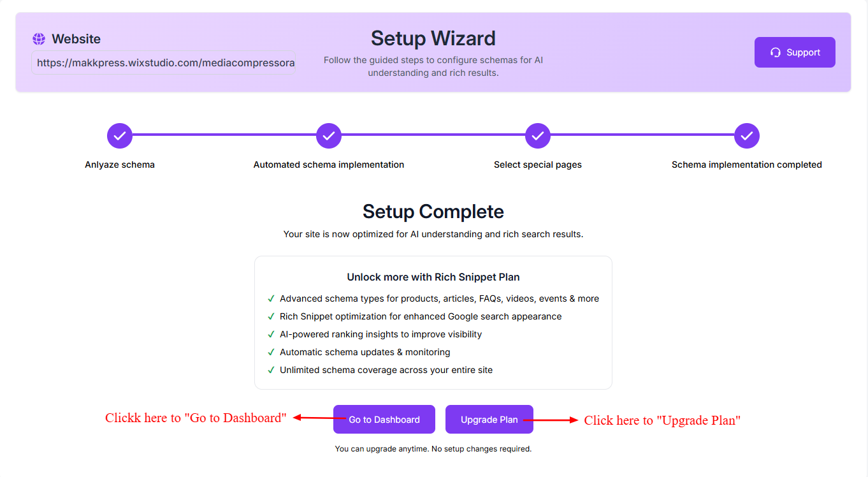The width and height of the screenshot is (868, 477).
Task: Select the Automated schema implementation step circle
Action: point(329,135)
